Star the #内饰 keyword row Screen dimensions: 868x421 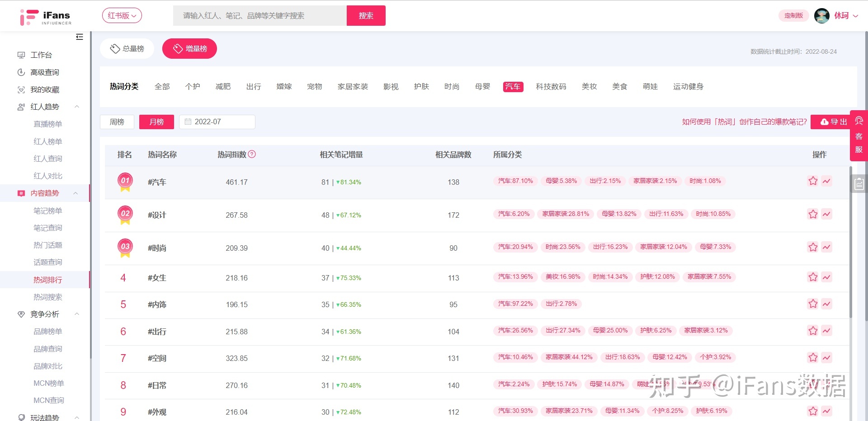click(x=812, y=304)
